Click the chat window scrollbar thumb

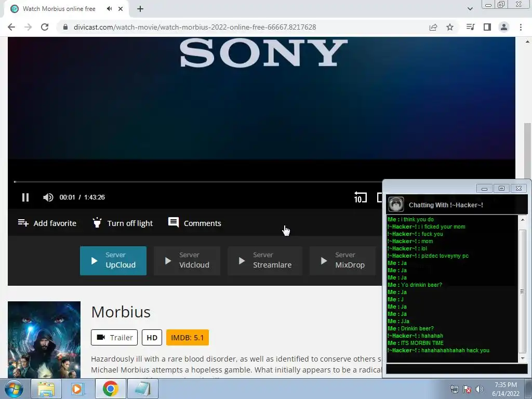[x=523, y=292]
